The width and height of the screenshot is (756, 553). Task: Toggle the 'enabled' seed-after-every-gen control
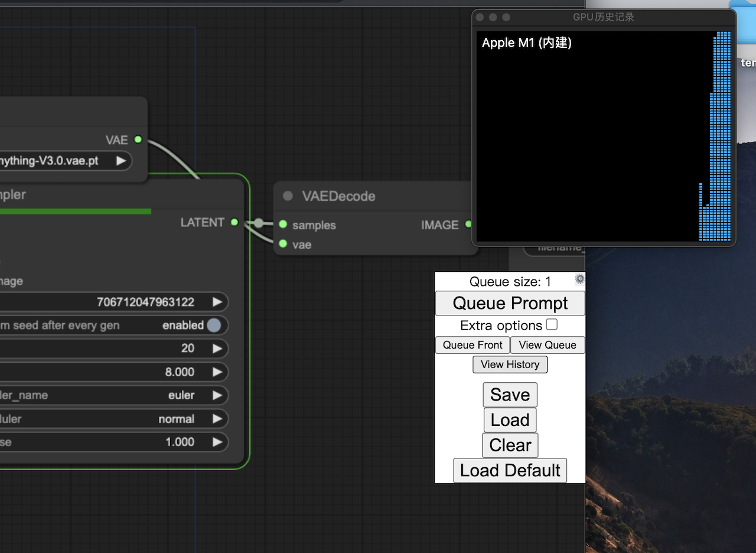[x=213, y=325]
